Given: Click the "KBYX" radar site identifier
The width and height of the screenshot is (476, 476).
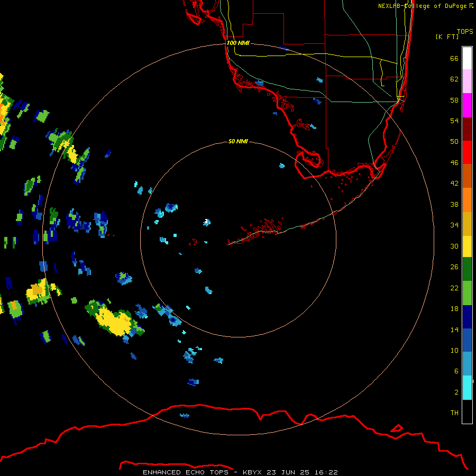Looking at the screenshot, I should click(x=252, y=472).
